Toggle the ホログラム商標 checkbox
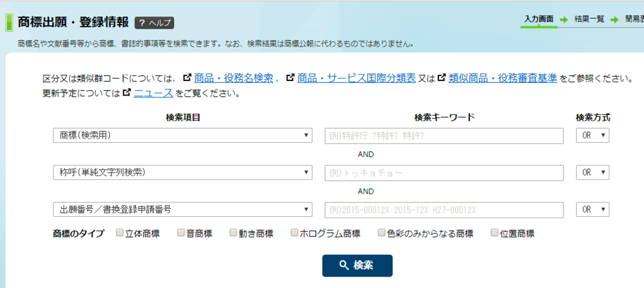 click(294, 233)
